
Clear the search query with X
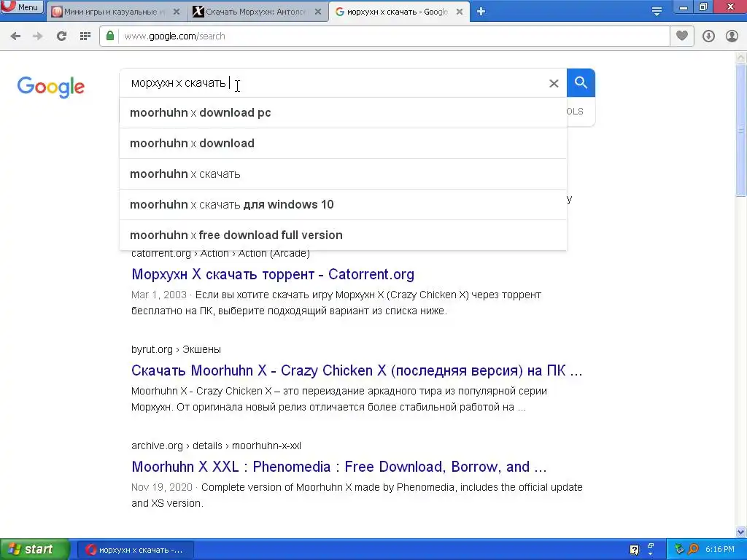554,83
